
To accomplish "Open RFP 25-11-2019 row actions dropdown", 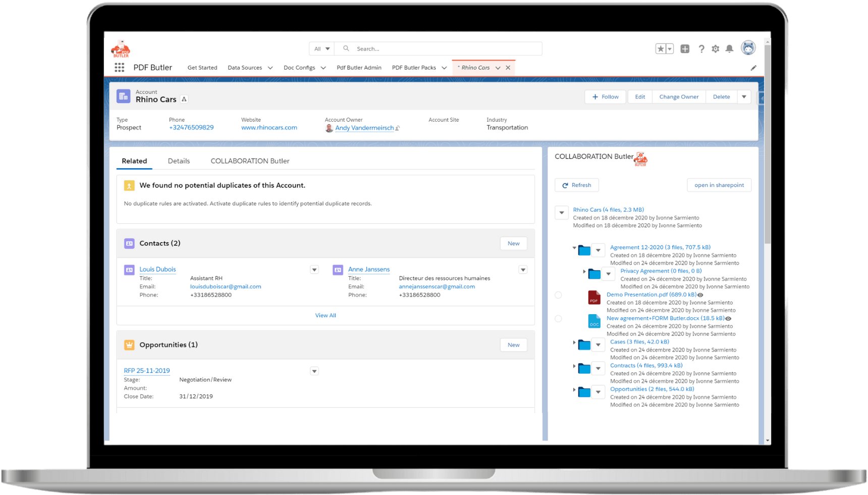I will pyautogui.click(x=314, y=371).
